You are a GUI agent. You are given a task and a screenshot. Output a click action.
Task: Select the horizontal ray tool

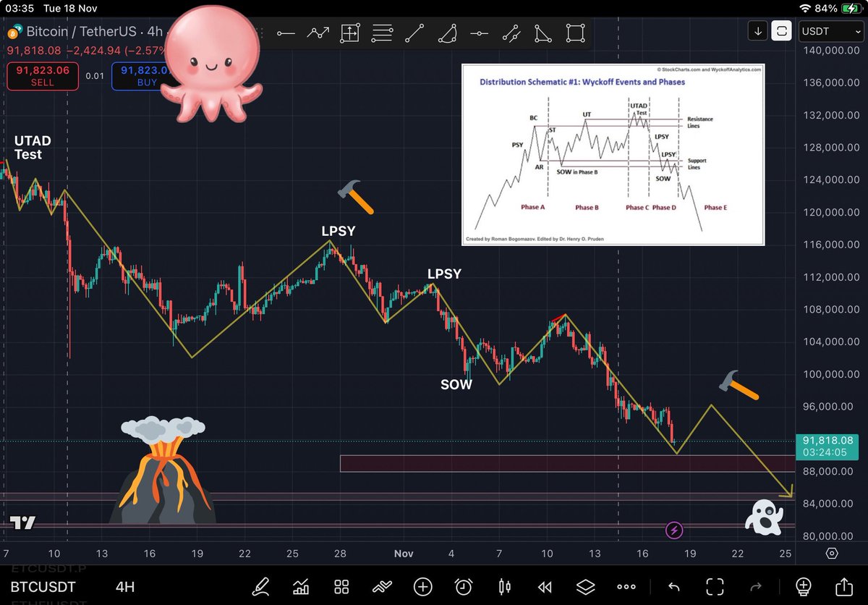479,33
